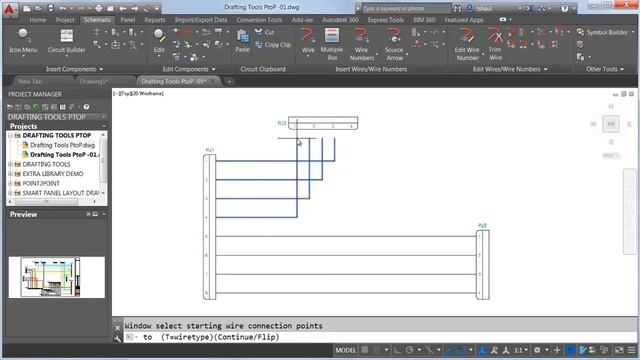
Task: Activate the Wire tool
Action: (308, 41)
